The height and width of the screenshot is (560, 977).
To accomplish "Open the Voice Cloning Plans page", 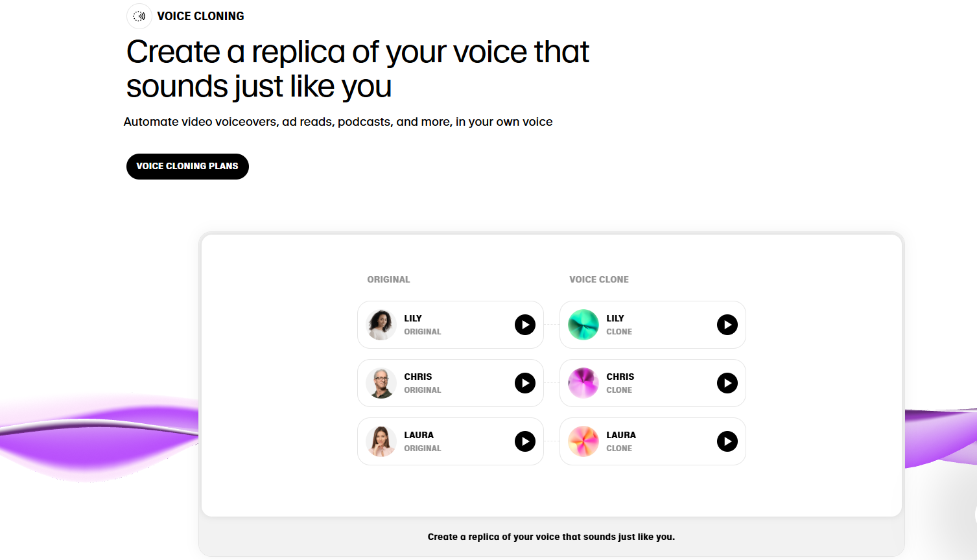I will click(x=187, y=167).
